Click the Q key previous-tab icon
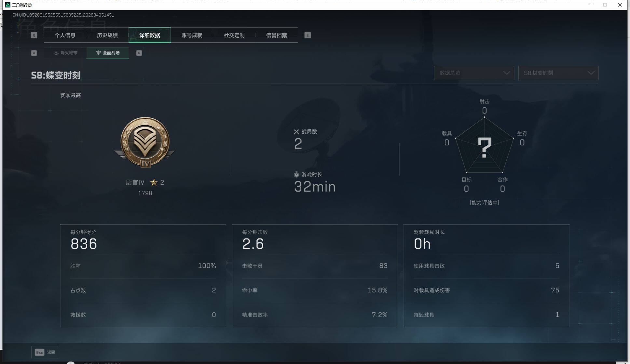Image resolution: width=630 pixels, height=364 pixels. point(34,35)
